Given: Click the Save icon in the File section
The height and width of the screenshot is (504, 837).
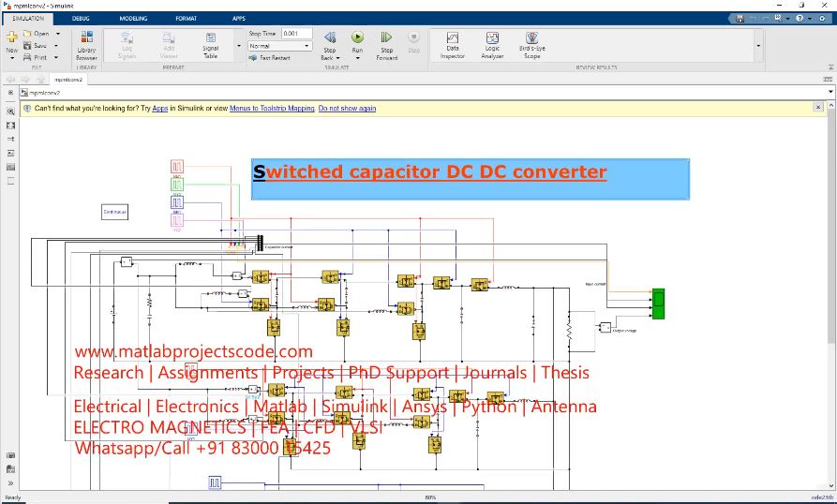Looking at the screenshot, I should pyautogui.click(x=27, y=45).
